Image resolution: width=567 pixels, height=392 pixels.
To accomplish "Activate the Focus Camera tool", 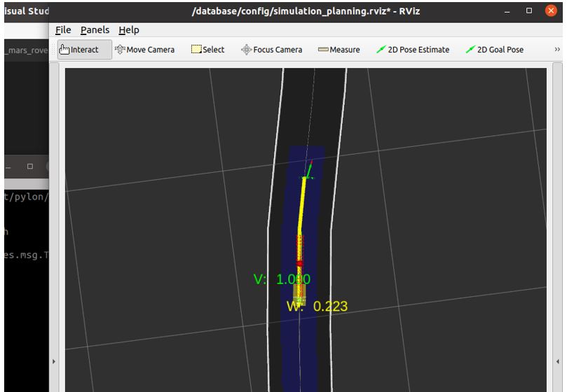I will coord(271,50).
